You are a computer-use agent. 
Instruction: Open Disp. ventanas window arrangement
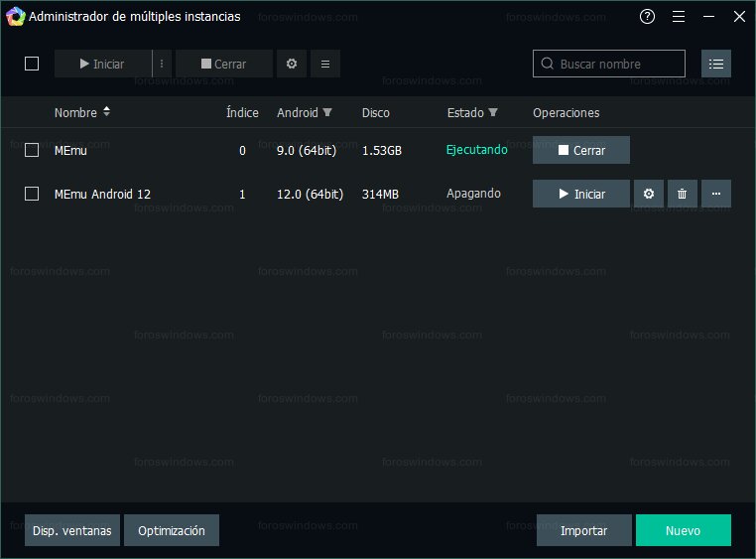[x=72, y=530]
